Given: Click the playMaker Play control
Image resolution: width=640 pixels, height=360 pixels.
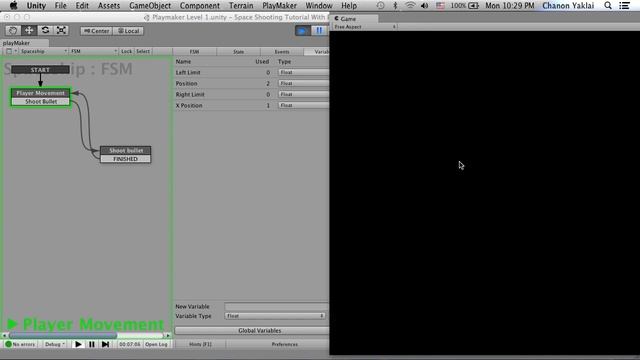Looking at the screenshot, I should (x=78, y=344).
